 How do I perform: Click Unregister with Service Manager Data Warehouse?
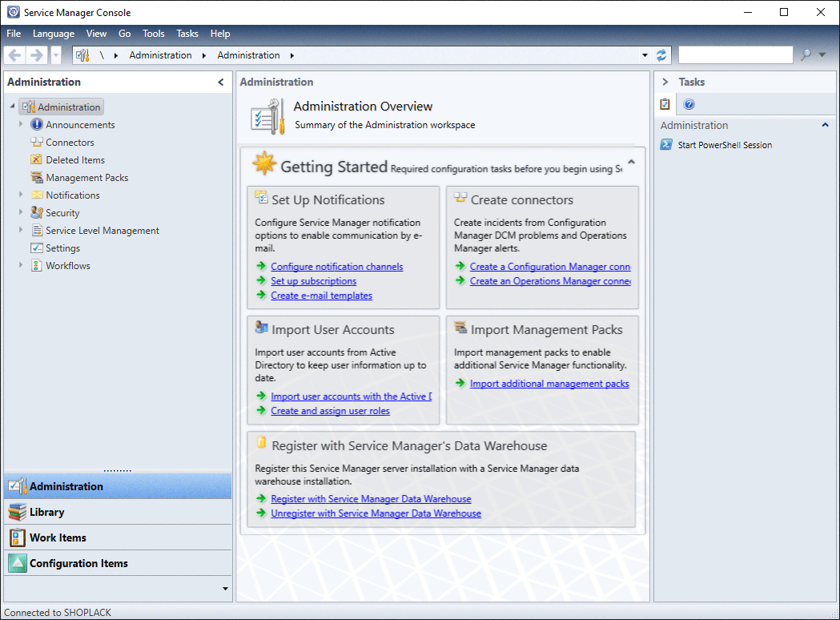pyautogui.click(x=376, y=513)
